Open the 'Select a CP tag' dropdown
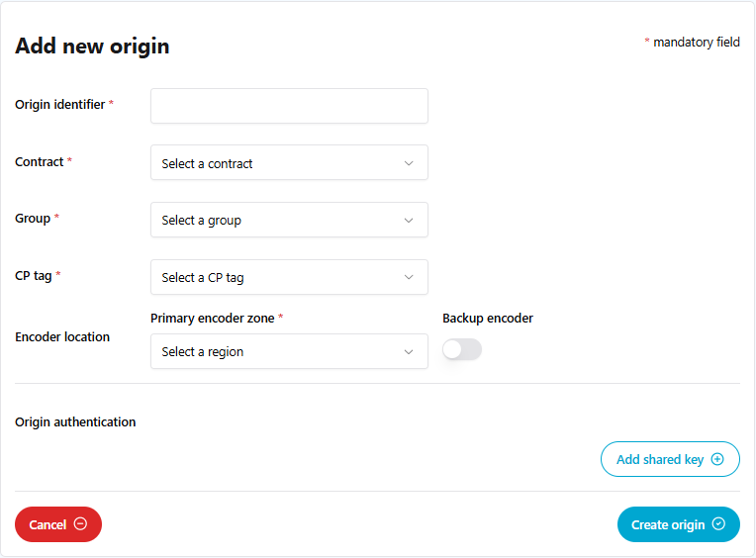756x558 pixels. [x=277, y=277]
